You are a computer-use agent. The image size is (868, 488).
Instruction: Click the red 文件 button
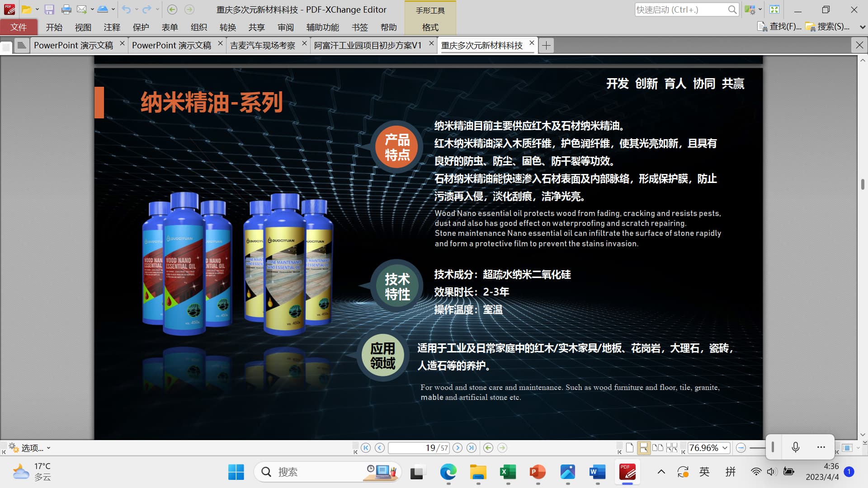[x=19, y=27]
